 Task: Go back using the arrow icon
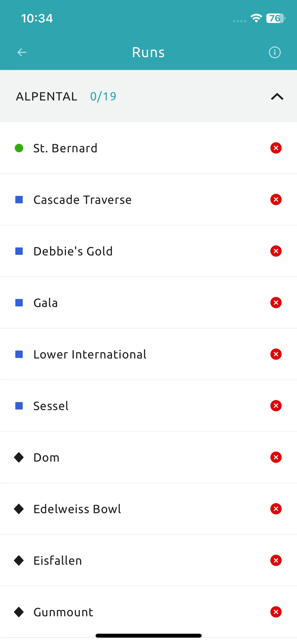[x=22, y=52]
